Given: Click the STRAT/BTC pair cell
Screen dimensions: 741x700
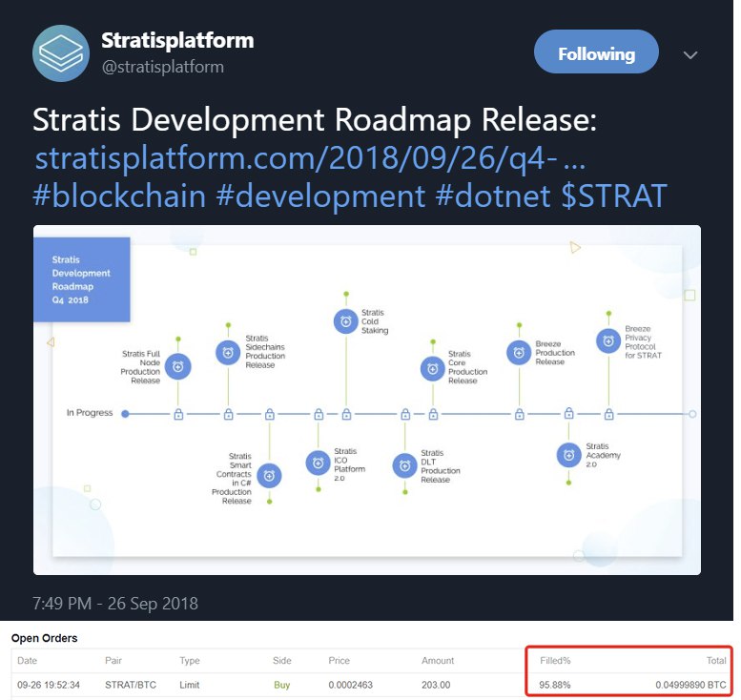Looking at the screenshot, I should 131,685.
